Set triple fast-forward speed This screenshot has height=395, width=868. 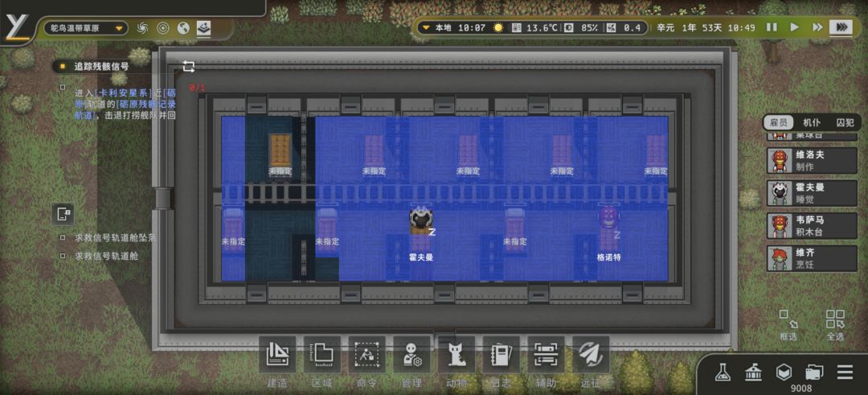click(x=841, y=27)
